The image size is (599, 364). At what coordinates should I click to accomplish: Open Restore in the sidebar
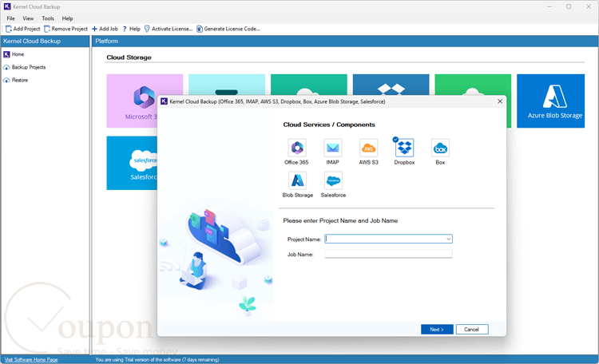coord(16,80)
